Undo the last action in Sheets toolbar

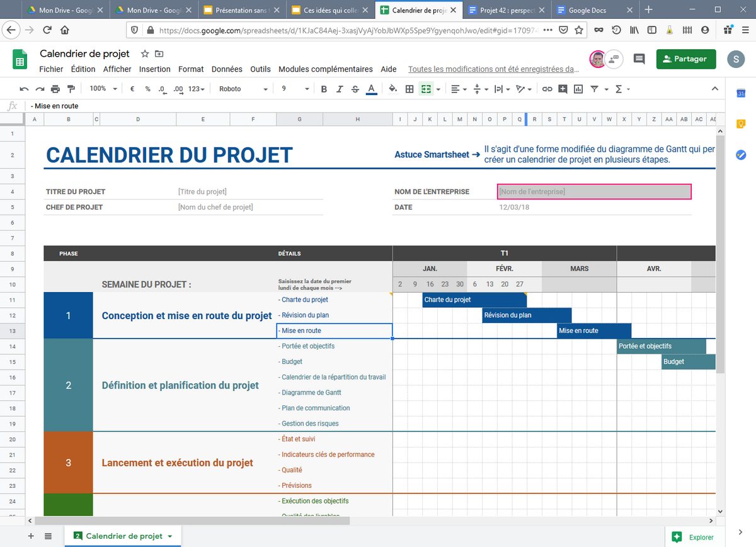coord(24,89)
